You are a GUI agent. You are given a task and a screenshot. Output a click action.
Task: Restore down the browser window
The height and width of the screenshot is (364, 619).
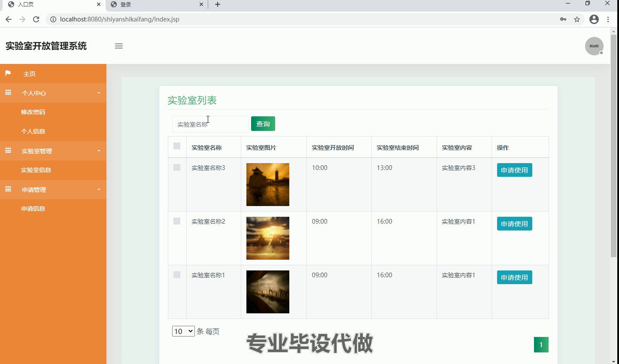click(588, 3)
